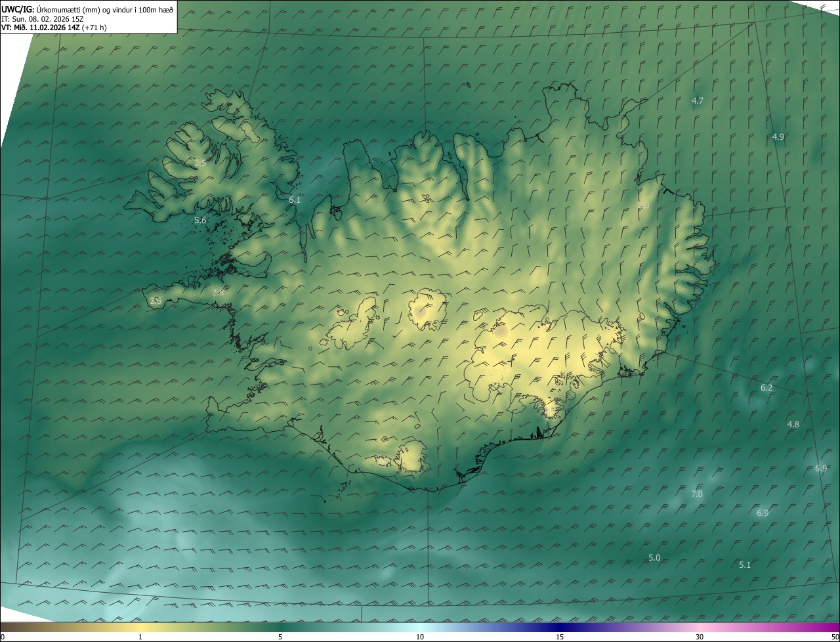Click the 5.1 precipitation value

(745, 565)
